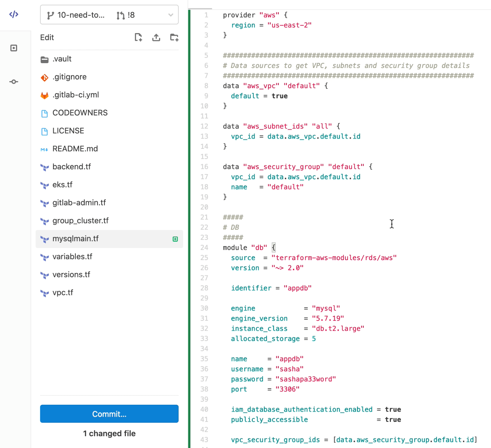Upload an existing file
The height and width of the screenshot is (448, 491).
click(x=156, y=37)
